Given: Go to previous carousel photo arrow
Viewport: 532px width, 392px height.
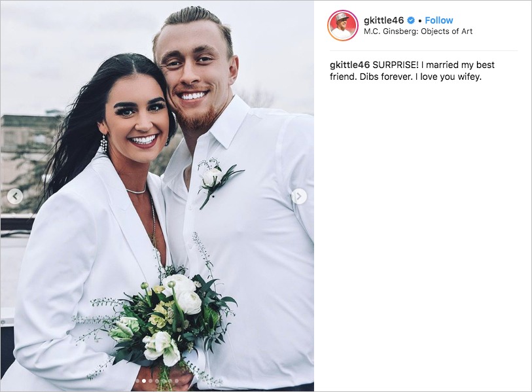Looking at the screenshot, I should pos(15,196).
